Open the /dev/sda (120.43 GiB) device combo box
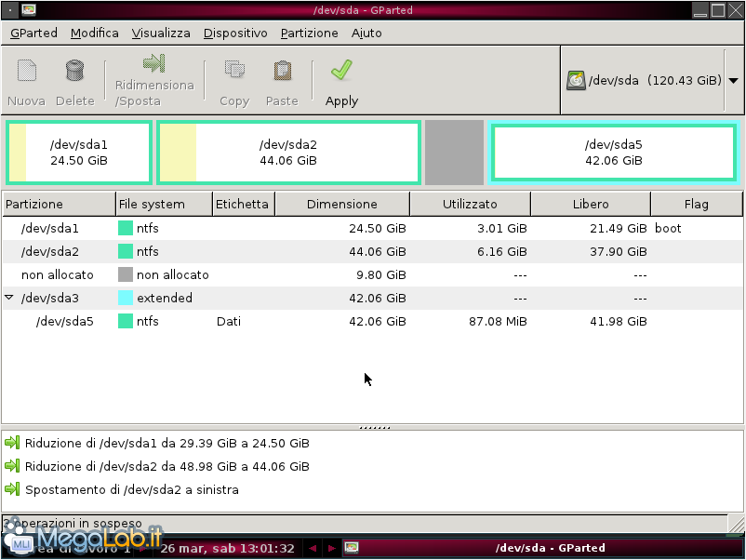Screen dimensions: 746x560 [652, 80]
